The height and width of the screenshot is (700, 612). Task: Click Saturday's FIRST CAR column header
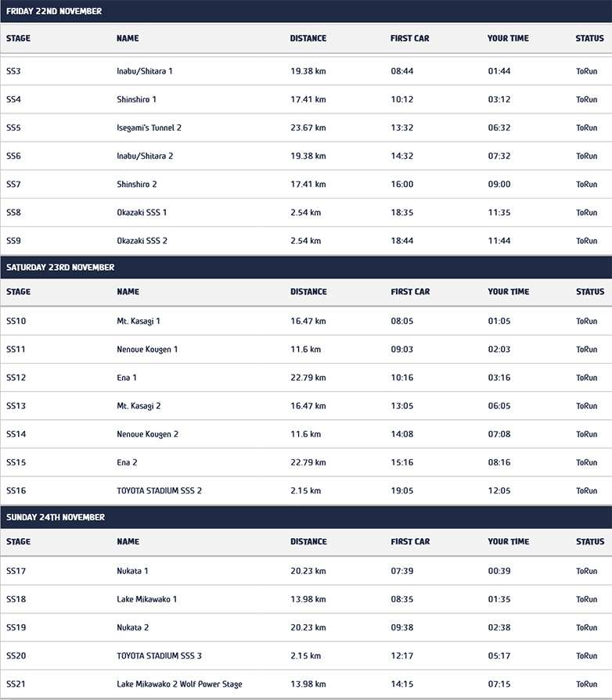coord(410,292)
